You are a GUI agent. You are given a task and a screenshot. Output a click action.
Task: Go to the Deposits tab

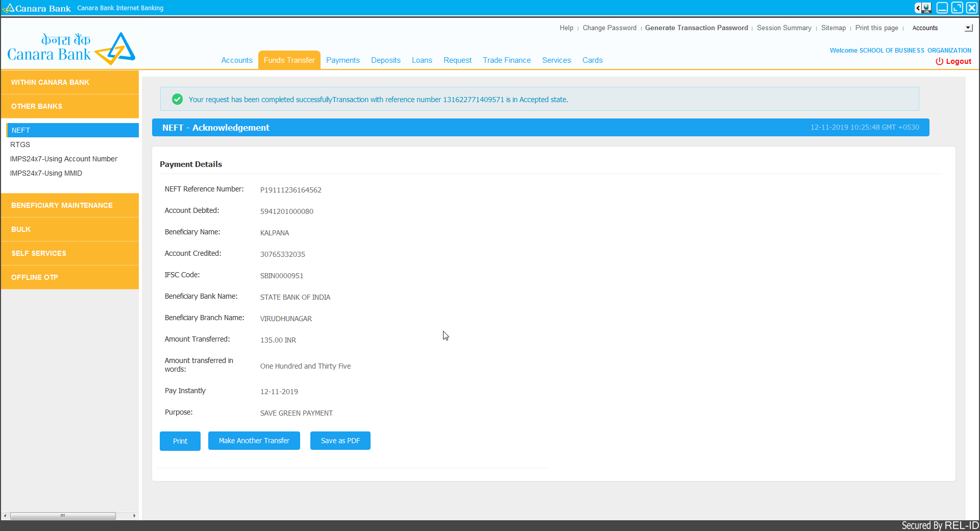(386, 60)
